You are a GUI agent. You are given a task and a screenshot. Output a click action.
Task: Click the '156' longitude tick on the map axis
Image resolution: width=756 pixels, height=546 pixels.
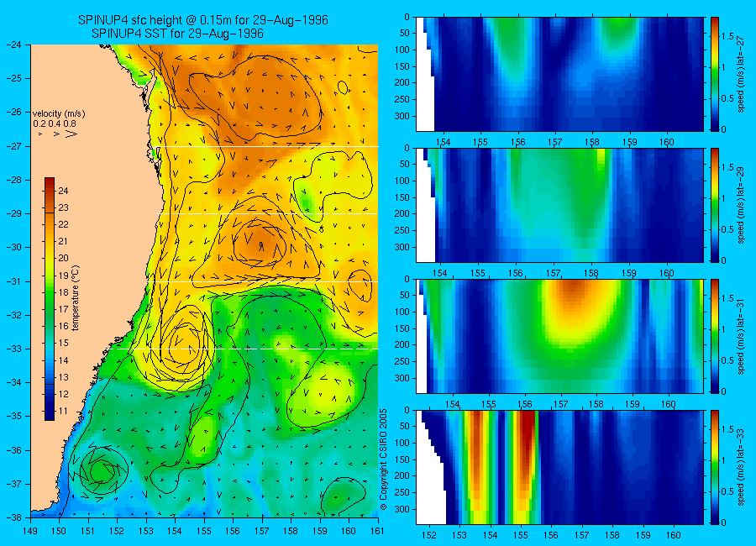[233, 531]
